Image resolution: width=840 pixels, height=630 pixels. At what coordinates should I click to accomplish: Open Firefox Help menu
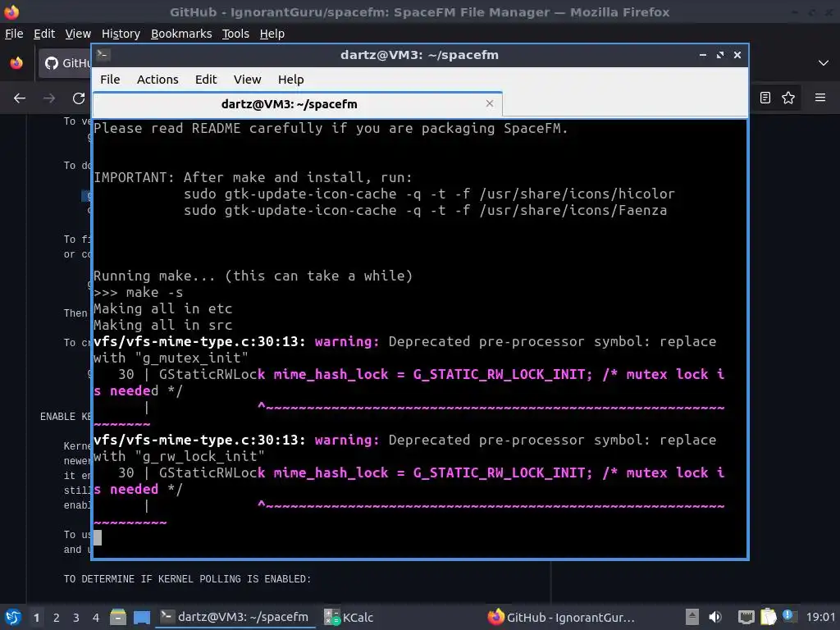(272, 34)
